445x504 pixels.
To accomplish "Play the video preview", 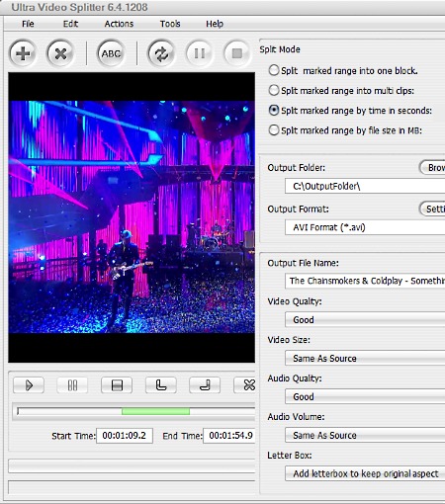I will click(29, 385).
